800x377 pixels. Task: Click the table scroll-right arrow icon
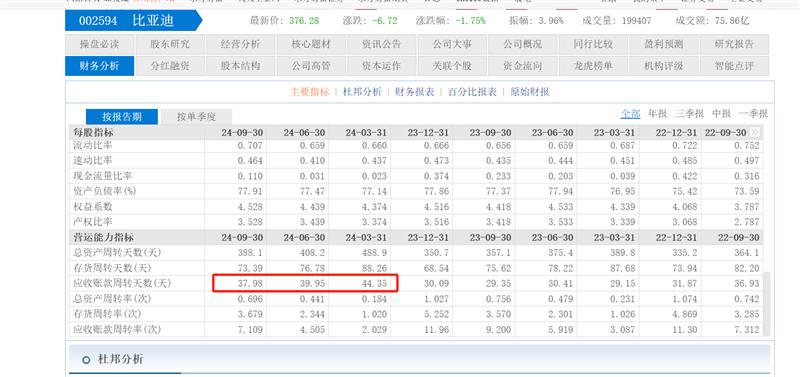point(755,132)
